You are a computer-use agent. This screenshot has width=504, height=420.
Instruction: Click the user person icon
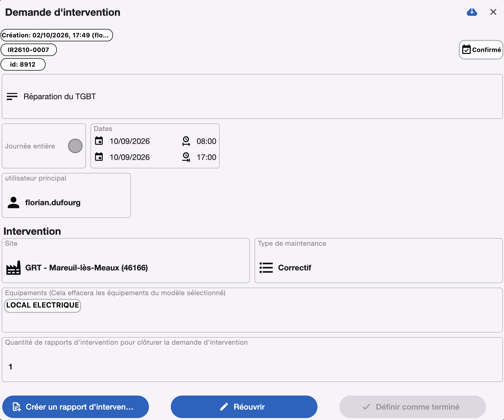tap(13, 202)
